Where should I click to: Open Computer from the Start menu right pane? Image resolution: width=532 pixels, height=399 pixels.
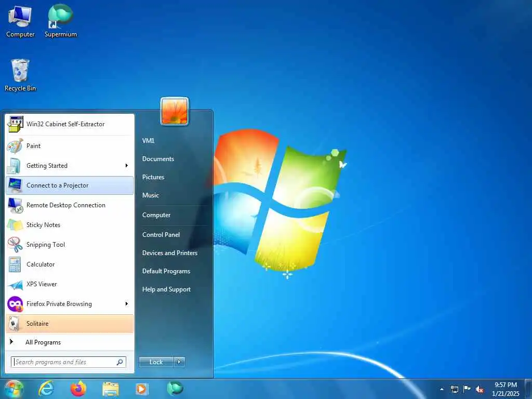156,215
